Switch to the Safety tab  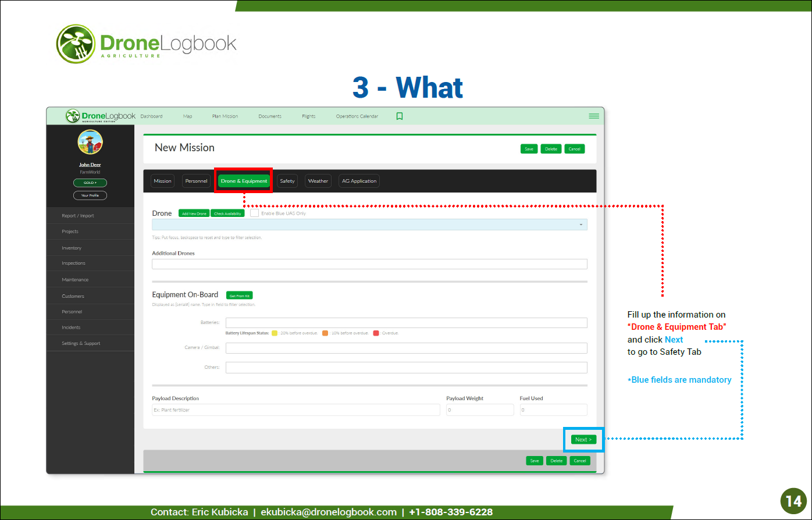(x=287, y=181)
